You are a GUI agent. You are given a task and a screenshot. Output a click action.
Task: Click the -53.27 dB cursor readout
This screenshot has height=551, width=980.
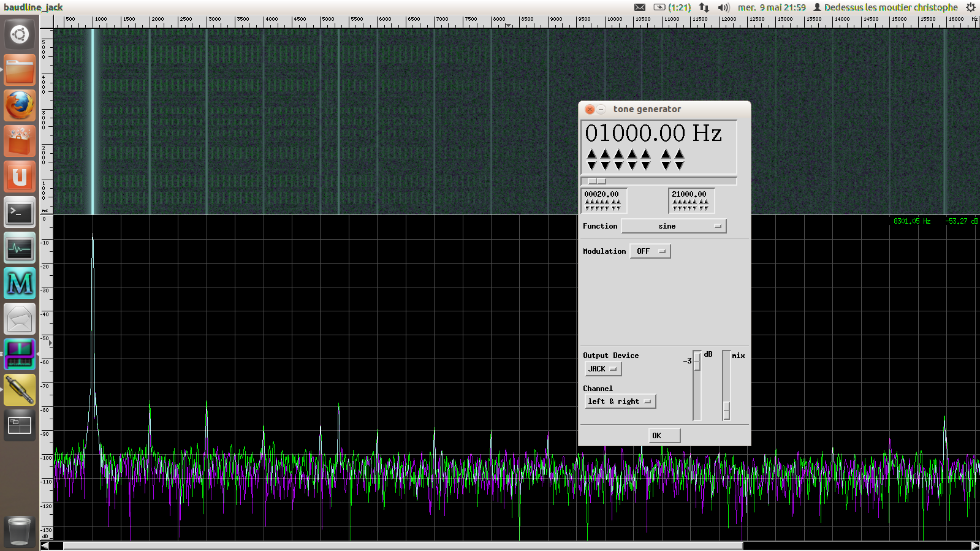point(962,221)
